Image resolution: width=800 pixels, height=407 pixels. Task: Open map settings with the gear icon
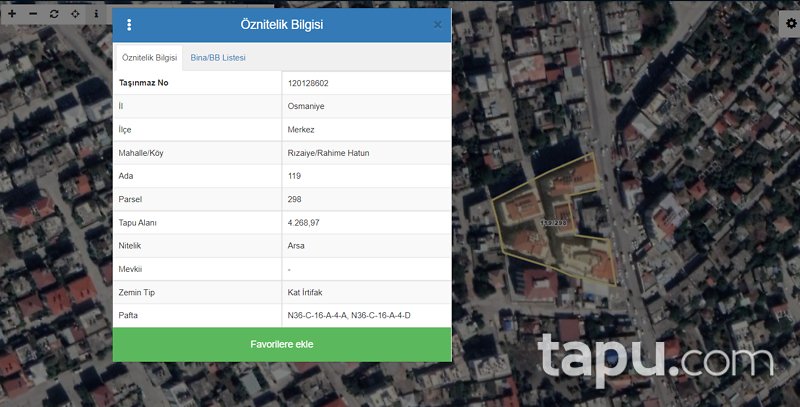(791, 23)
